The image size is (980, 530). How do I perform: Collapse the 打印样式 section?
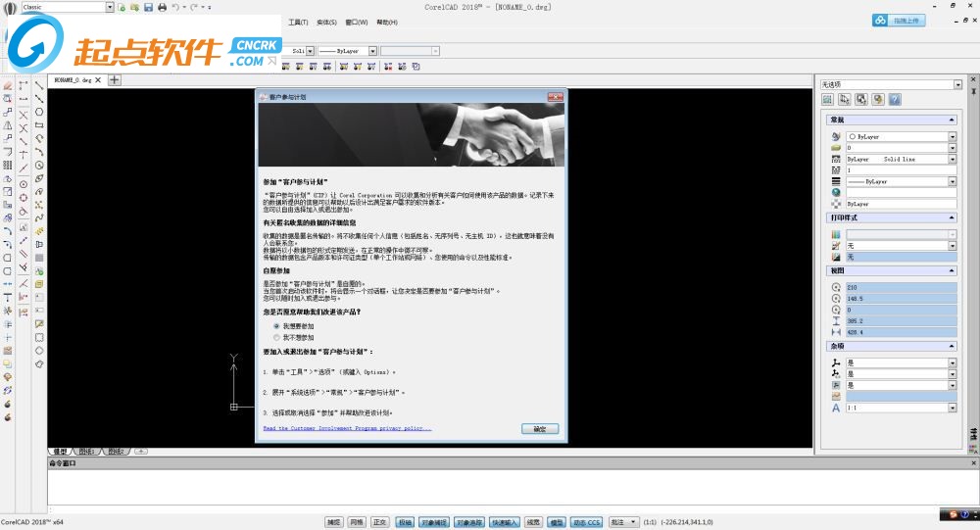pos(952,217)
